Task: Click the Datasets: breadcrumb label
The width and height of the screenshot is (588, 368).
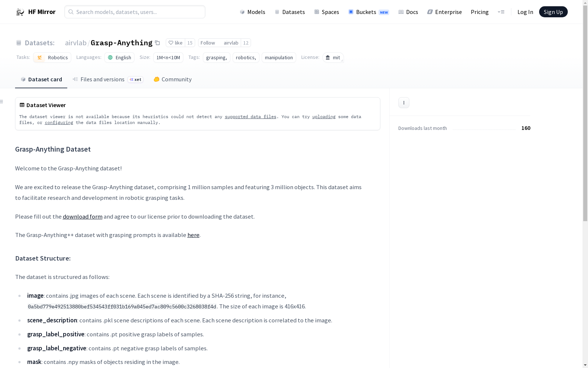Action: [40, 43]
